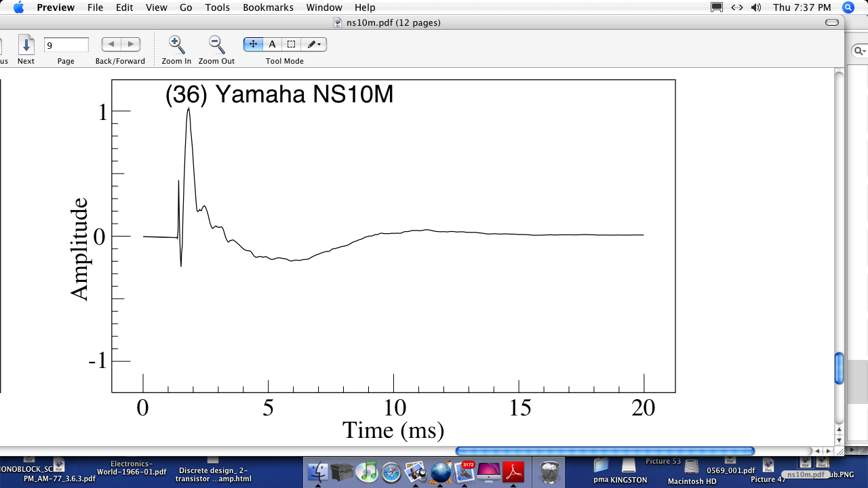Open Finder in the Dock
This screenshot has height=488, width=868.
[x=317, y=471]
